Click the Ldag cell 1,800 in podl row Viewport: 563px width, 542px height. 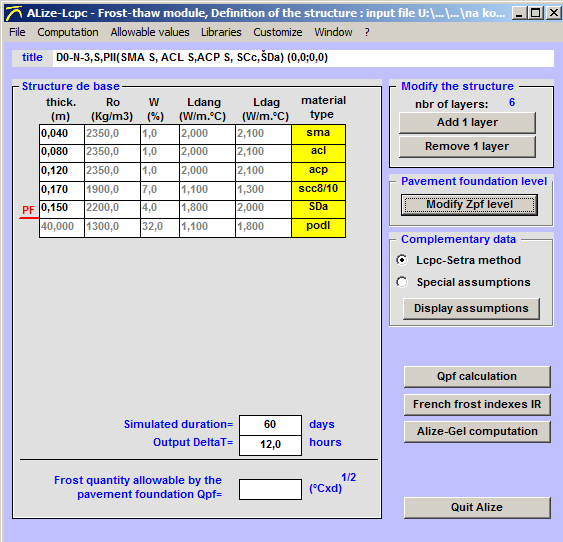pos(263,228)
